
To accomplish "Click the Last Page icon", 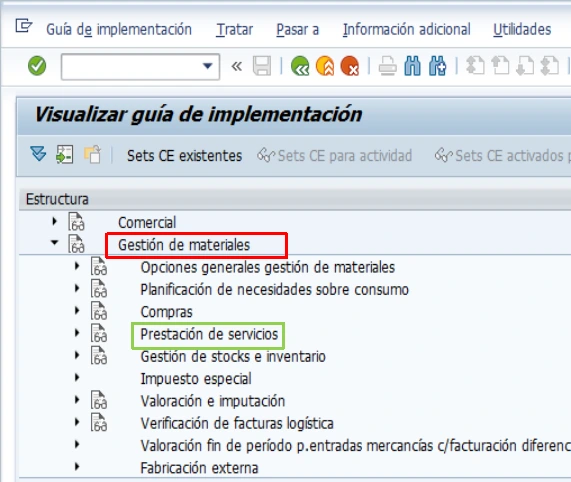I will click(550, 66).
